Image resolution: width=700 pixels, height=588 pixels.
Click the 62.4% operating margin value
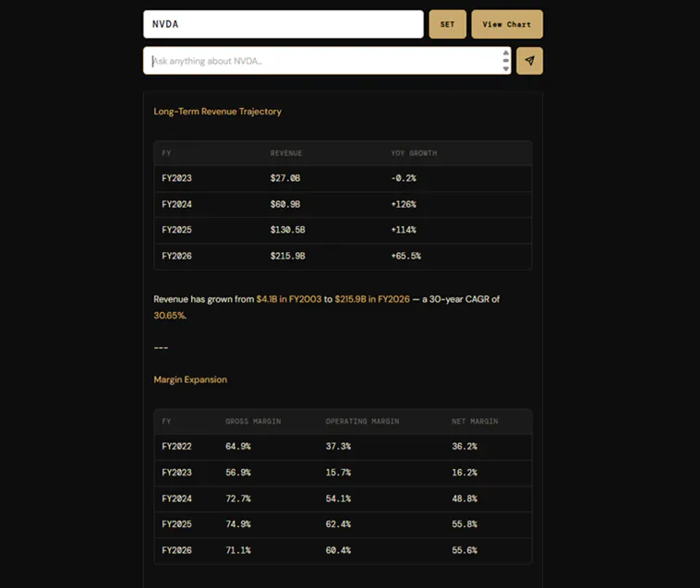coord(338,524)
